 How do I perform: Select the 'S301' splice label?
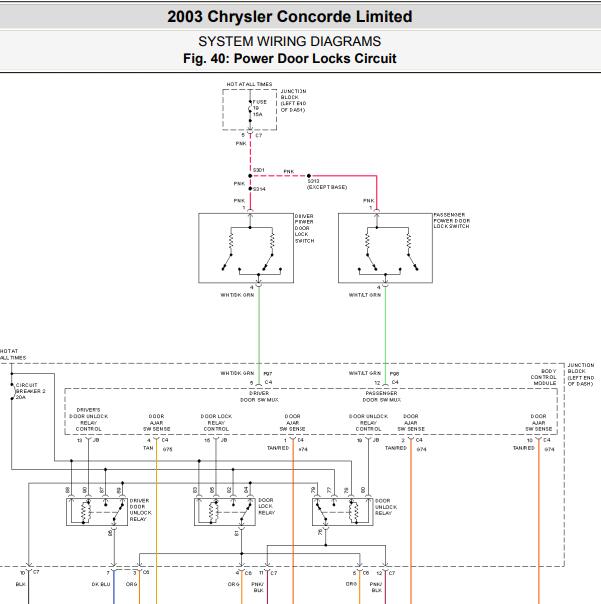pos(259,170)
